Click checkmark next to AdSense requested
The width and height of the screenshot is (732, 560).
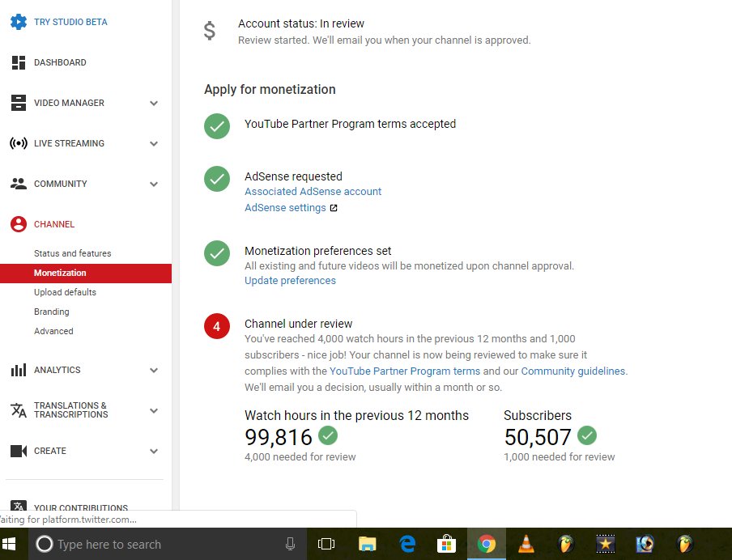pos(217,179)
